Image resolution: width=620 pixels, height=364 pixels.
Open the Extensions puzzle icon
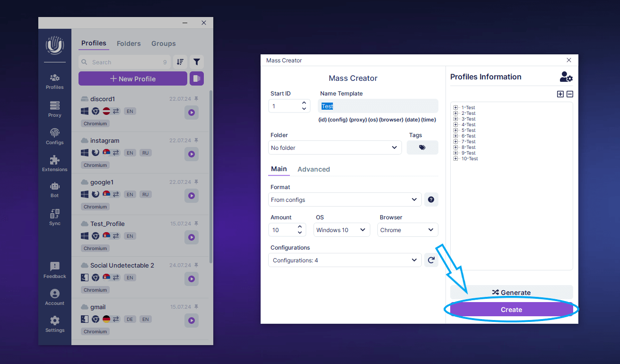click(55, 163)
